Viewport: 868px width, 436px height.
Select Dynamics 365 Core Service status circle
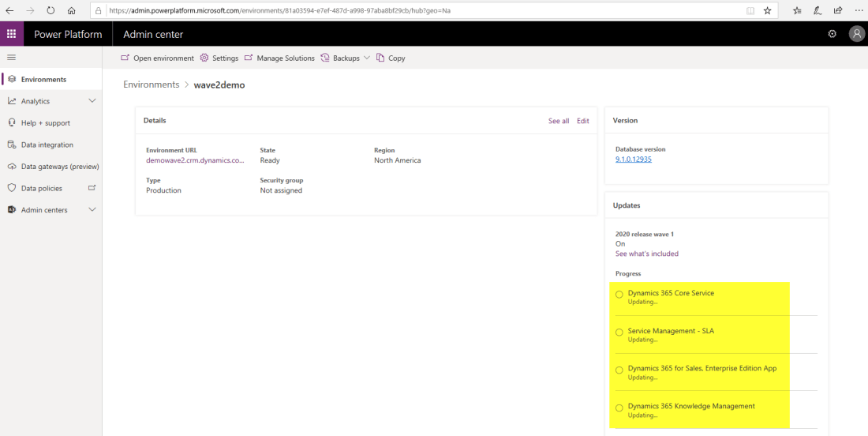point(619,295)
